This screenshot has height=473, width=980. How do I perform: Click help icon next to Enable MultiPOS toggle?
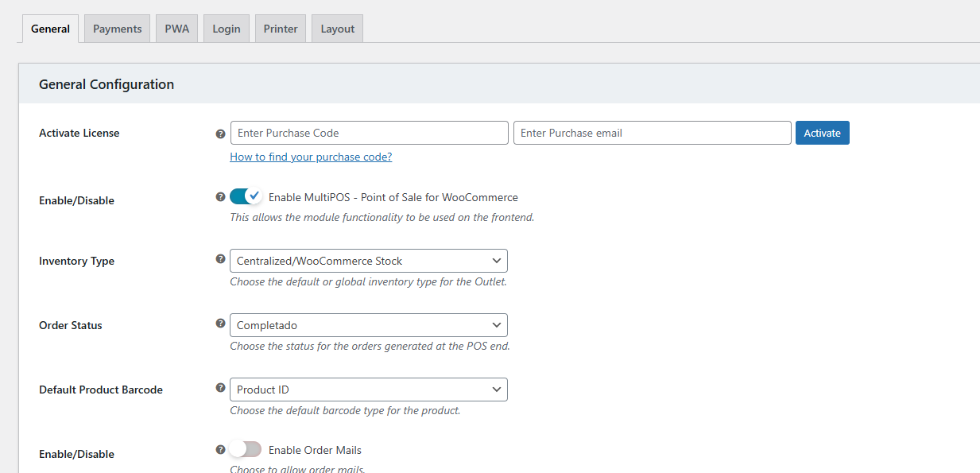click(221, 197)
